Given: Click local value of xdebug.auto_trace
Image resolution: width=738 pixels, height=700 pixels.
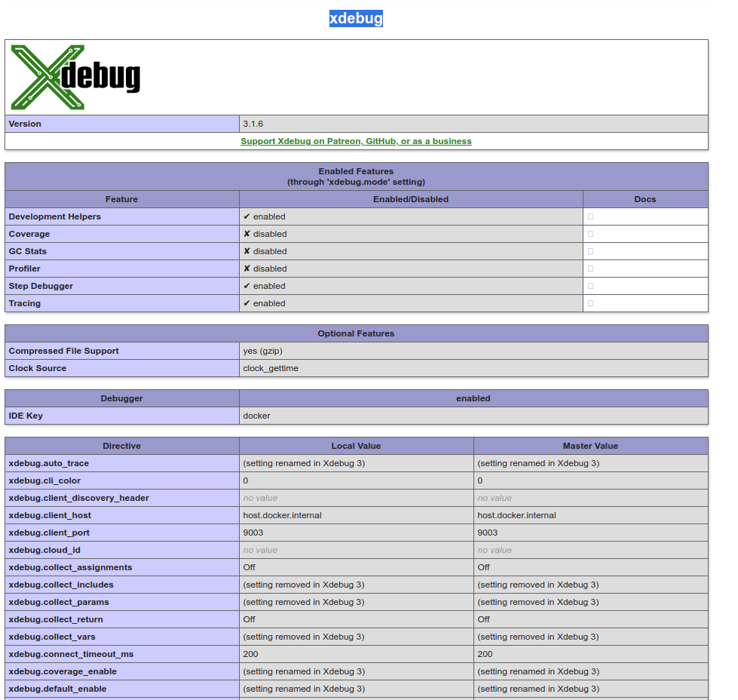Looking at the screenshot, I should (x=304, y=464).
